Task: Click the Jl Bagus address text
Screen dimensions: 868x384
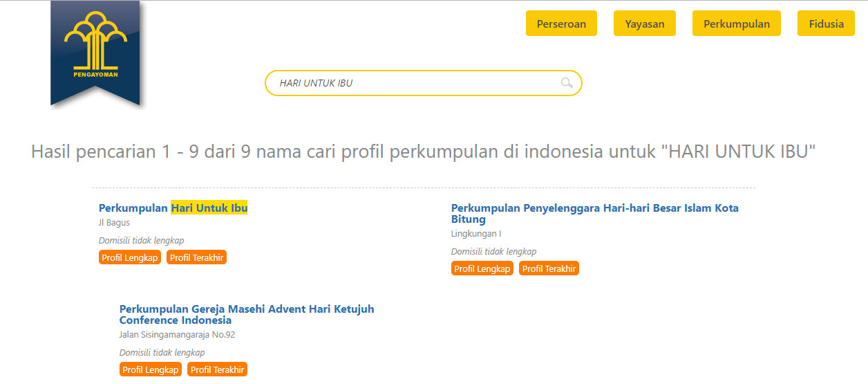Action: [114, 223]
